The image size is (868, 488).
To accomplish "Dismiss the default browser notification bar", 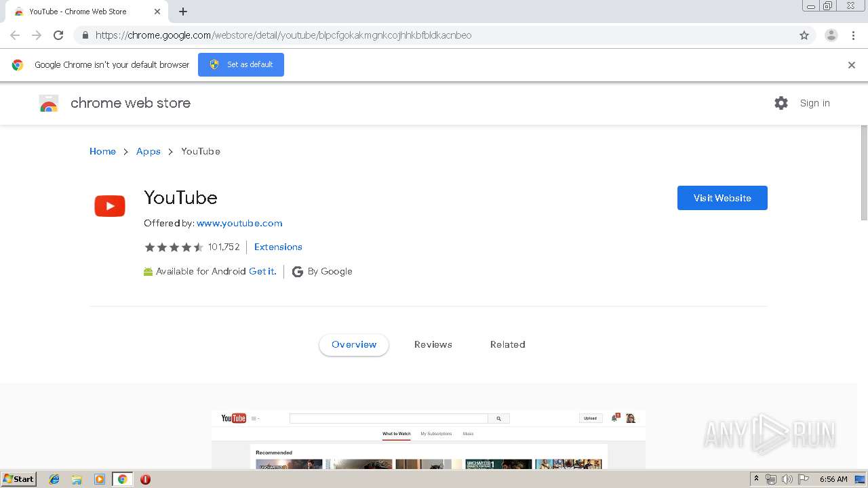I will click(852, 65).
